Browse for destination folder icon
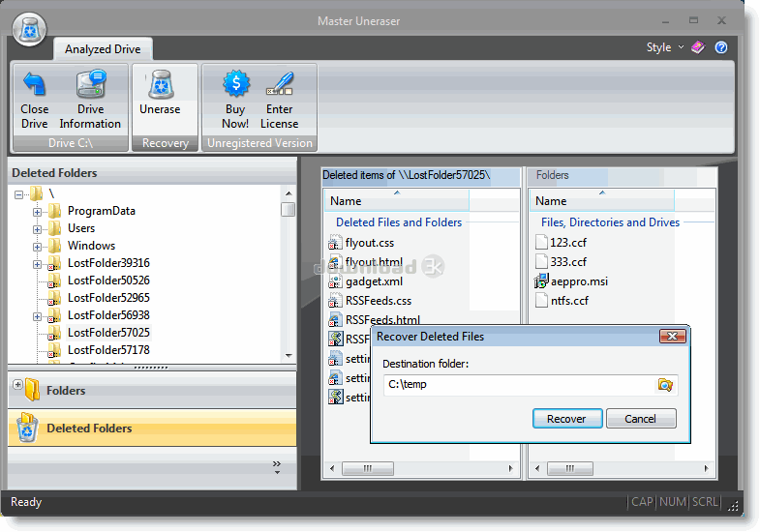 pos(665,385)
